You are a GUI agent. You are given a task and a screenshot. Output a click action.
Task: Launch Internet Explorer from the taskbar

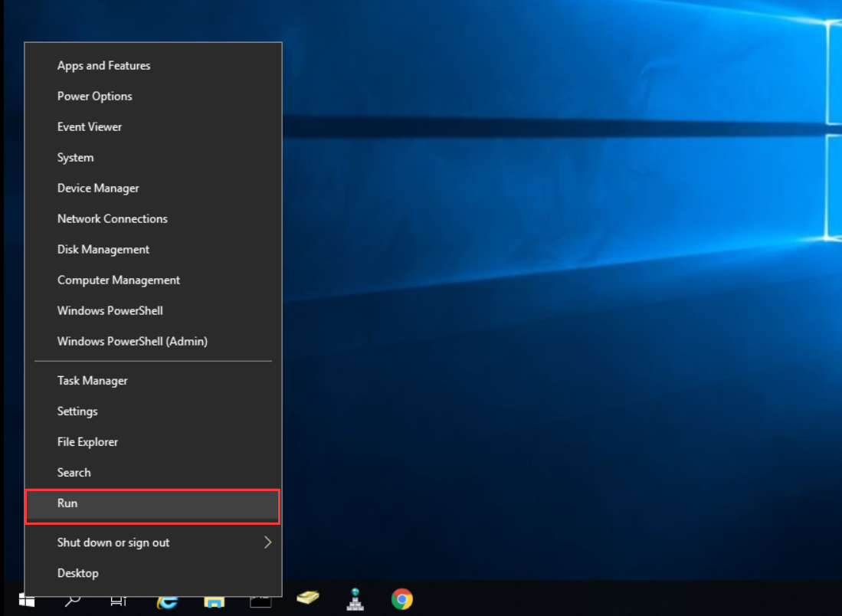pyautogui.click(x=169, y=600)
